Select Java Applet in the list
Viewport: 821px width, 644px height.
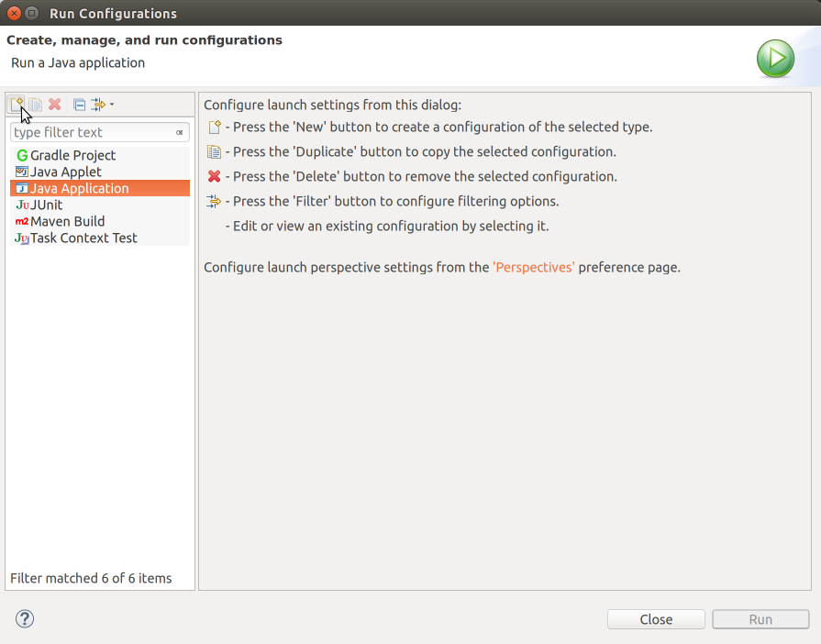[x=65, y=172]
